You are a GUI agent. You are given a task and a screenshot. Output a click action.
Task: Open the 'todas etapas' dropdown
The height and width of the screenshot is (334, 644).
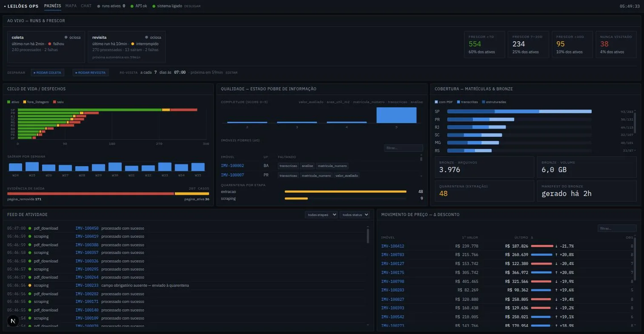(321, 215)
